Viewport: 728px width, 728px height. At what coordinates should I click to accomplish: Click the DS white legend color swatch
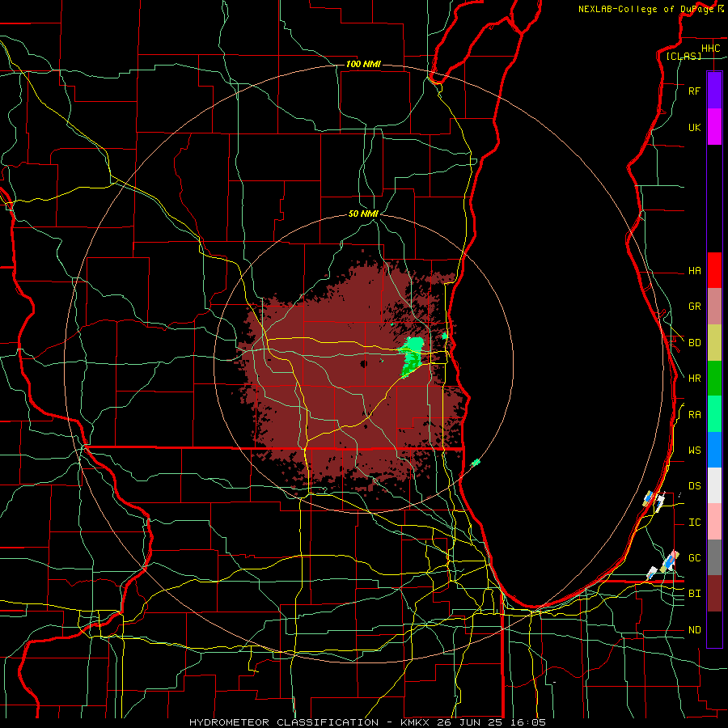(714, 485)
